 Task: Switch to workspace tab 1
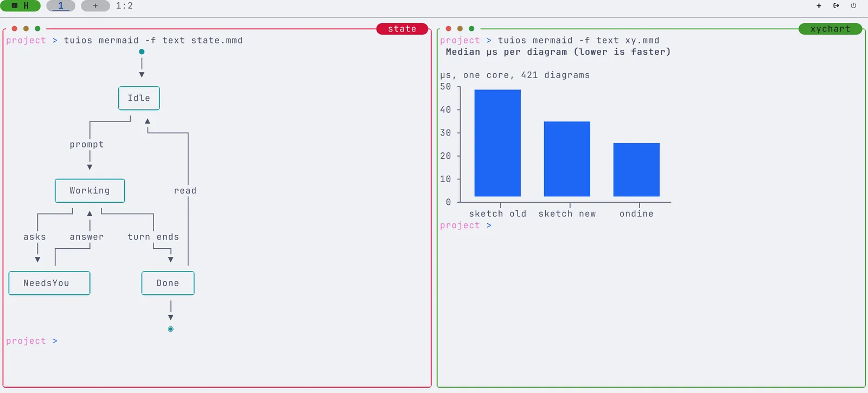tap(61, 6)
